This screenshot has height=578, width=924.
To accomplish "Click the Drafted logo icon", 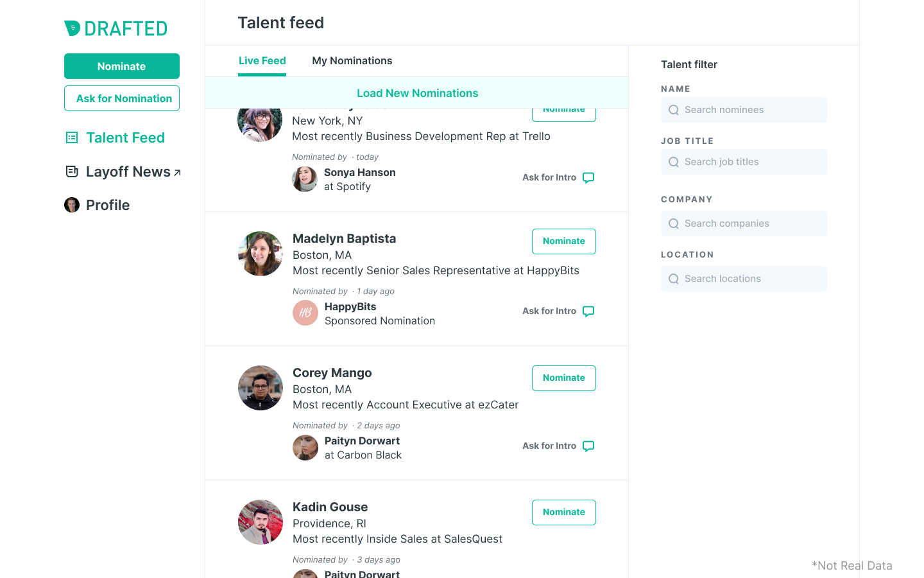I will click(72, 28).
